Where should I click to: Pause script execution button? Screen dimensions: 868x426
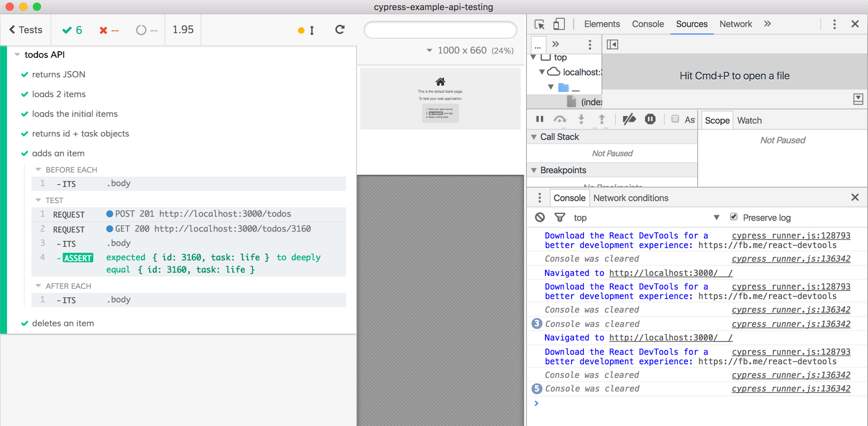point(539,119)
